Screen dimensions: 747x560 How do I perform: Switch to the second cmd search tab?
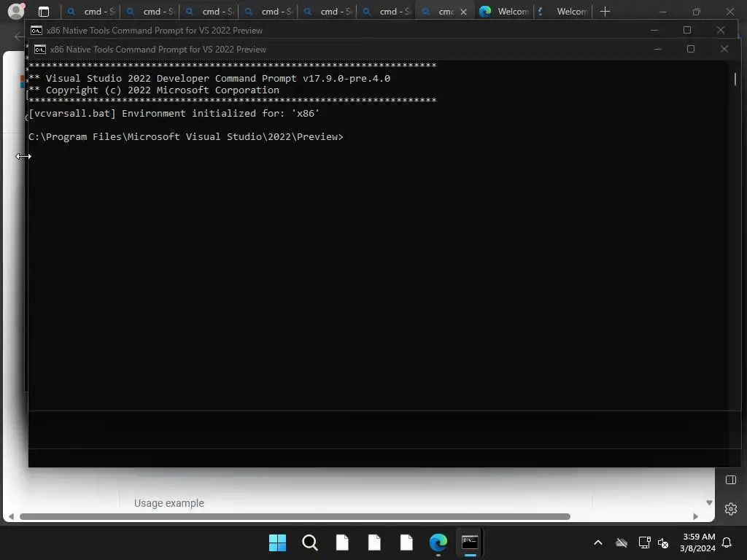tap(150, 12)
